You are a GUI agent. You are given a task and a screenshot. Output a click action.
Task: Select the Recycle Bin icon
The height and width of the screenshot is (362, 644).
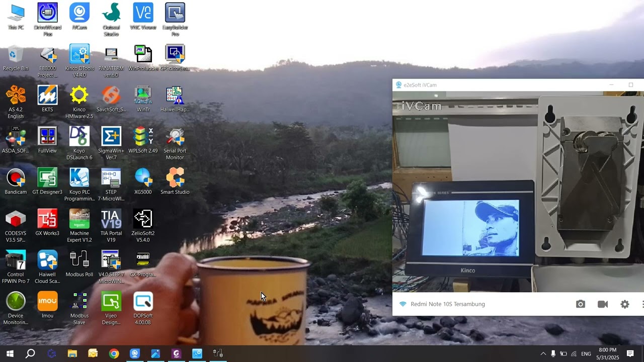pos(16,58)
